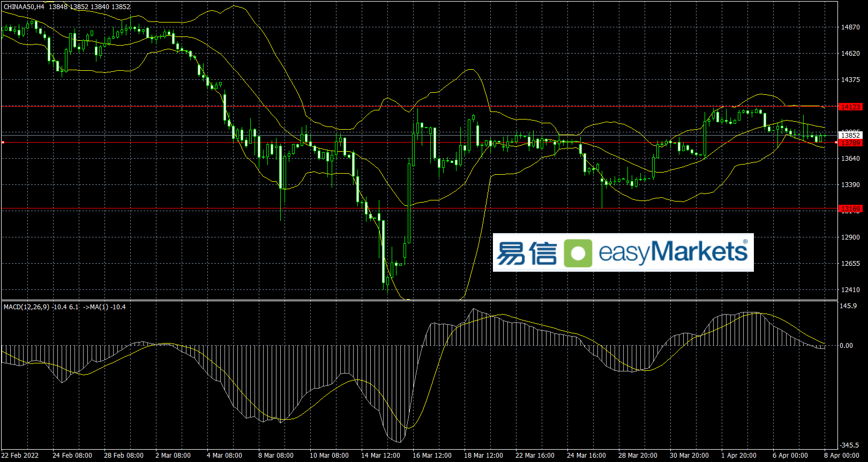
Task: Click the 6 Apr 00:00 time label
Action: click(790, 456)
